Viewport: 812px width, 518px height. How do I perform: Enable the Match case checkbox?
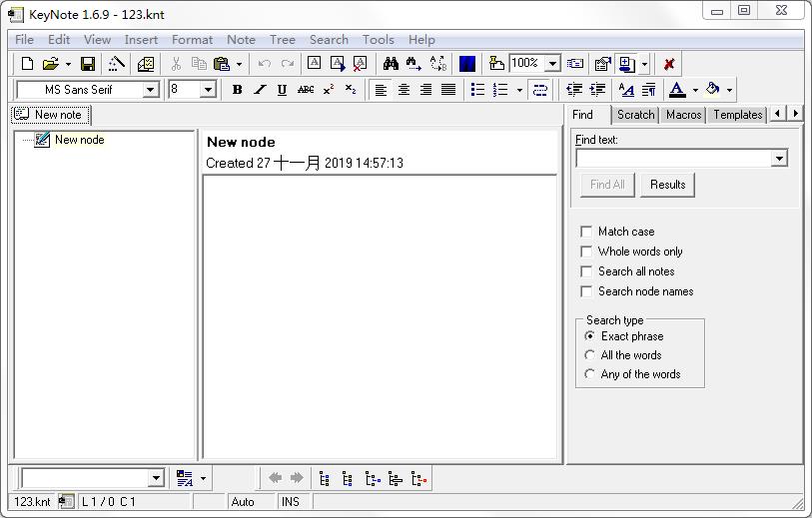pos(587,232)
